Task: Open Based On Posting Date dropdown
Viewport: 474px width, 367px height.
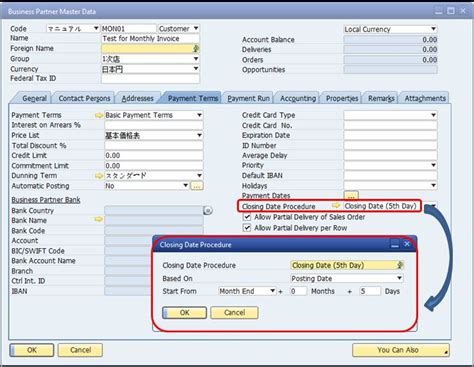Action: (399, 278)
